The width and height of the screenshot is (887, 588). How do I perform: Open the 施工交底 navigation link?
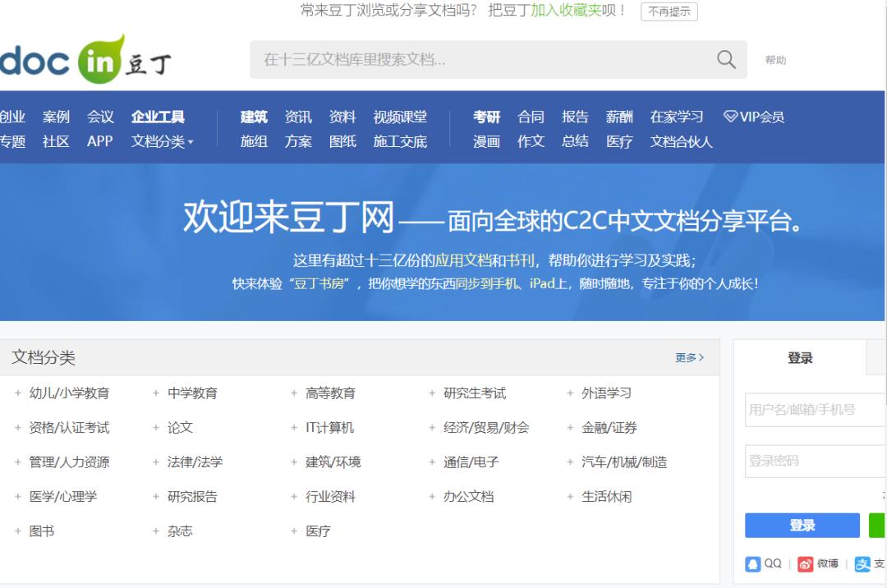click(400, 141)
